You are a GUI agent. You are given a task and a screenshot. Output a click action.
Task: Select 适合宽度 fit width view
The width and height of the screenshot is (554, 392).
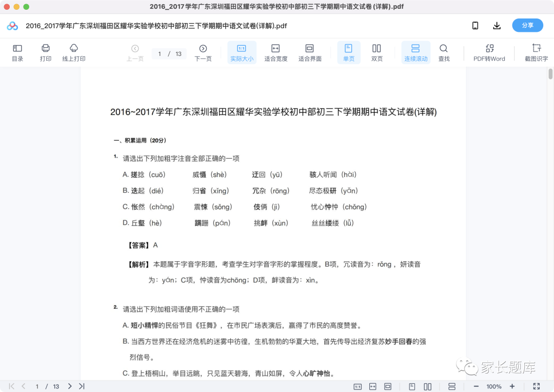pos(275,53)
